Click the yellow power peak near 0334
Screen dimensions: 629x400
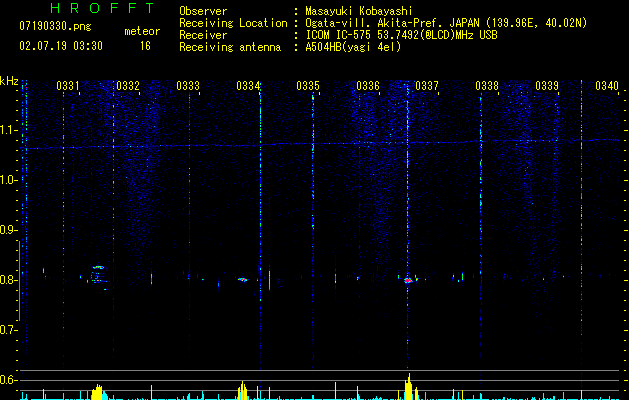click(x=242, y=391)
